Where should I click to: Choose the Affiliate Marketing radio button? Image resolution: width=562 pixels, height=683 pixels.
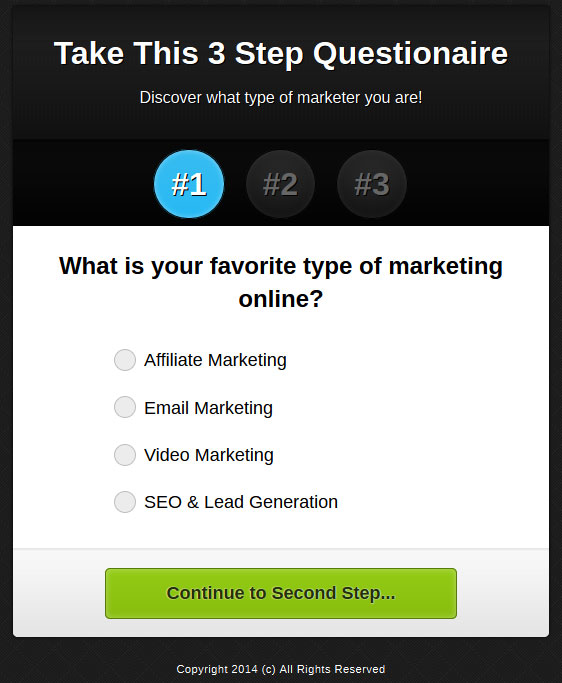coord(125,360)
